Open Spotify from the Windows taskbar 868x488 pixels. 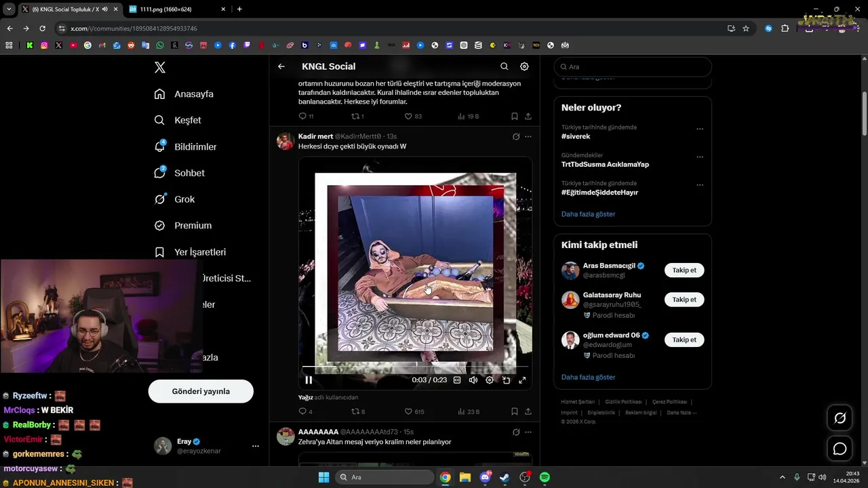pos(545,477)
